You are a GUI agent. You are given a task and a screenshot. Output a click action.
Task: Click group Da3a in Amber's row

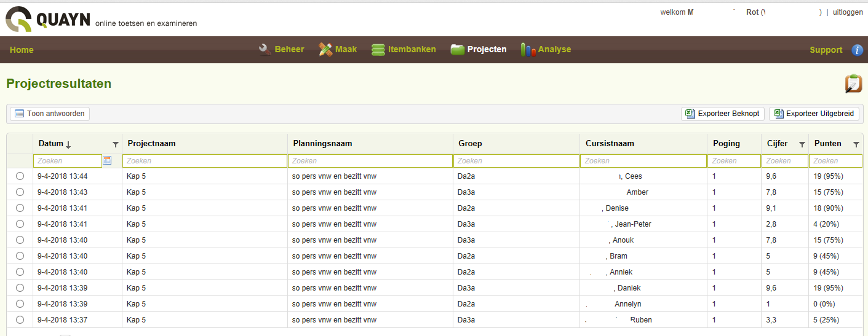[x=466, y=192]
